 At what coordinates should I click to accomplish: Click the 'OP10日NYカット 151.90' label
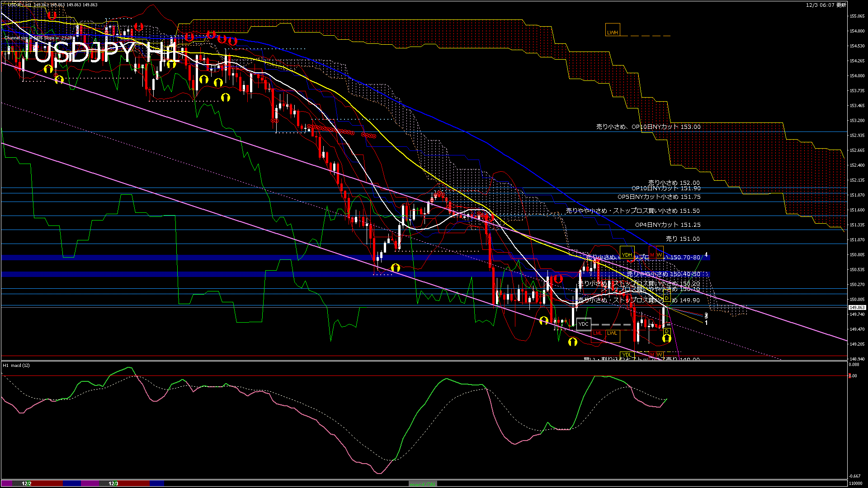point(666,188)
